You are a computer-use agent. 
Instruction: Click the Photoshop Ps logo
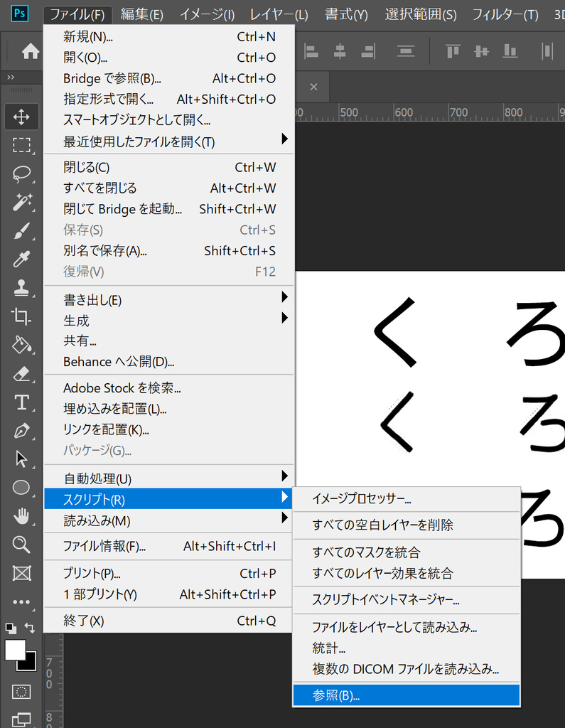pos(19,13)
